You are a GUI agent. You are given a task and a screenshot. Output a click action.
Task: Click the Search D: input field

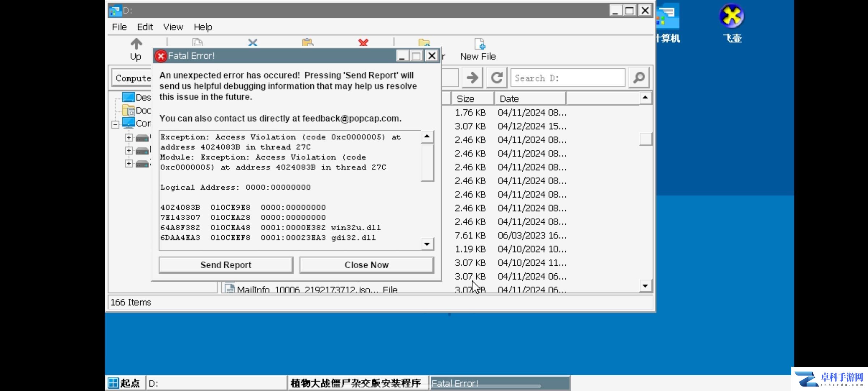pyautogui.click(x=568, y=78)
